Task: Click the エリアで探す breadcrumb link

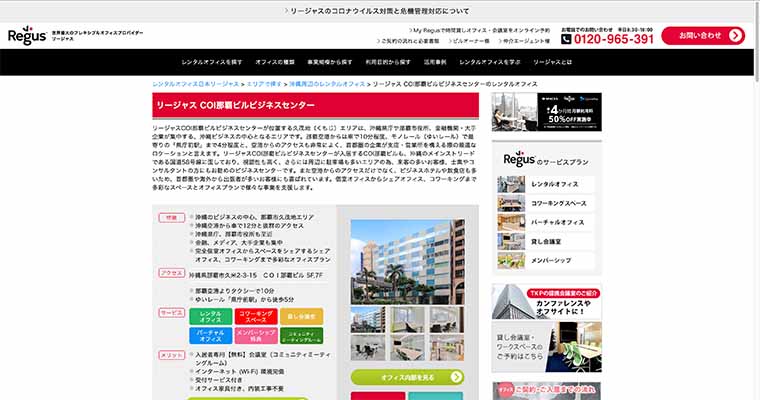Action: (x=261, y=85)
